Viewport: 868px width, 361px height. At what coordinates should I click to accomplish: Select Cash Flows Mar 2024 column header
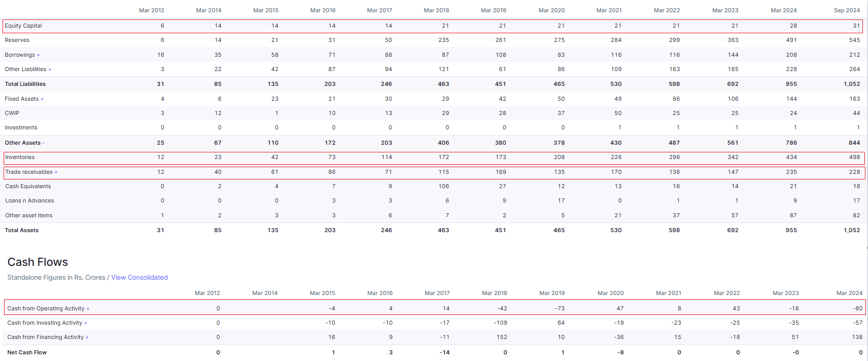coord(850,293)
